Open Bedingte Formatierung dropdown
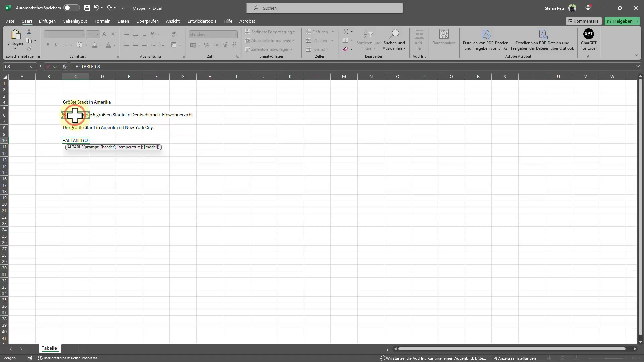 (x=270, y=32)
